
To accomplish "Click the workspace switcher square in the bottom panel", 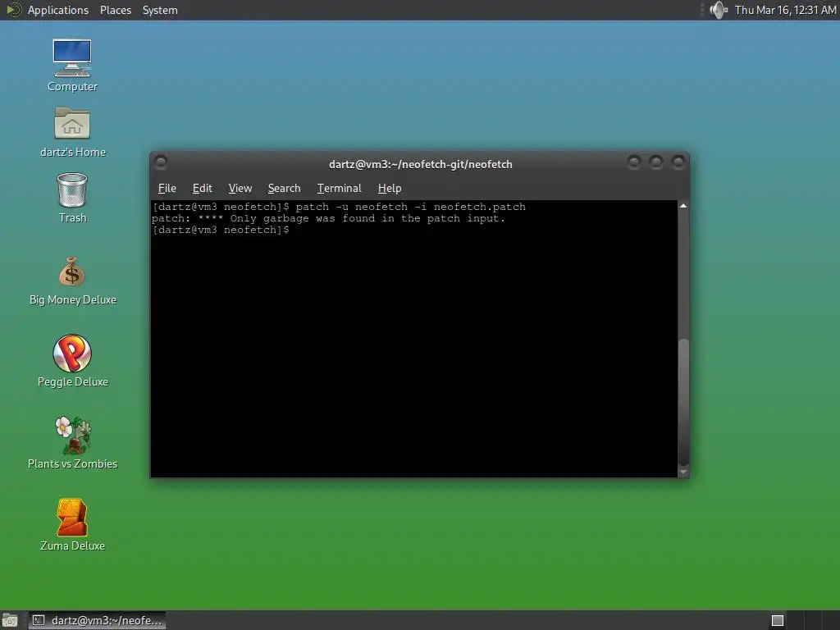I will click(778, 620).
